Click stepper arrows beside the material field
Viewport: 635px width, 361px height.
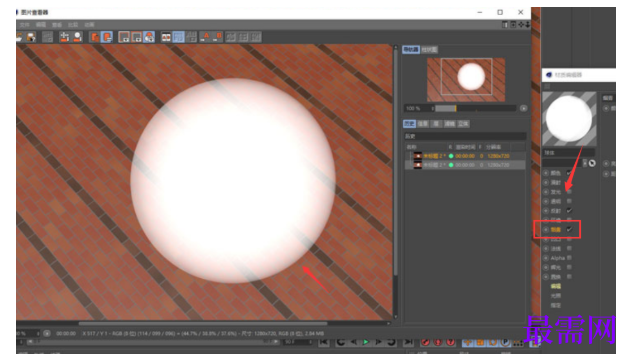tap(584, 163)
